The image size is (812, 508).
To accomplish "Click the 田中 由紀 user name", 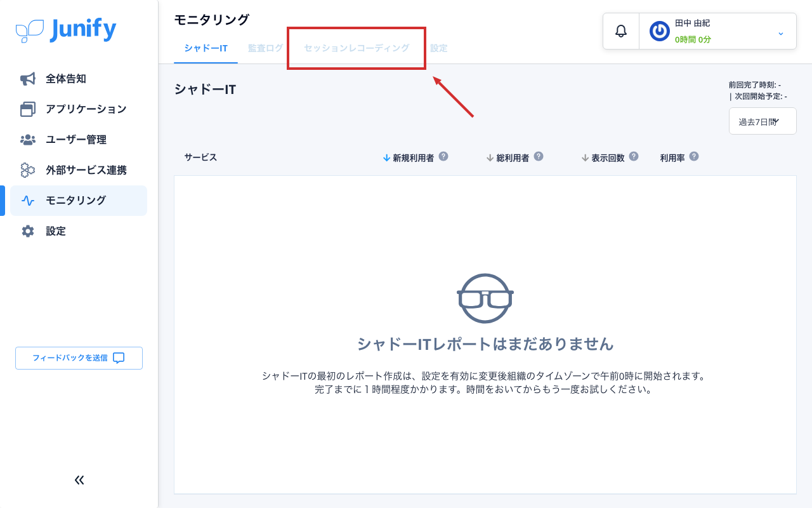I will [x=692, y=23].
